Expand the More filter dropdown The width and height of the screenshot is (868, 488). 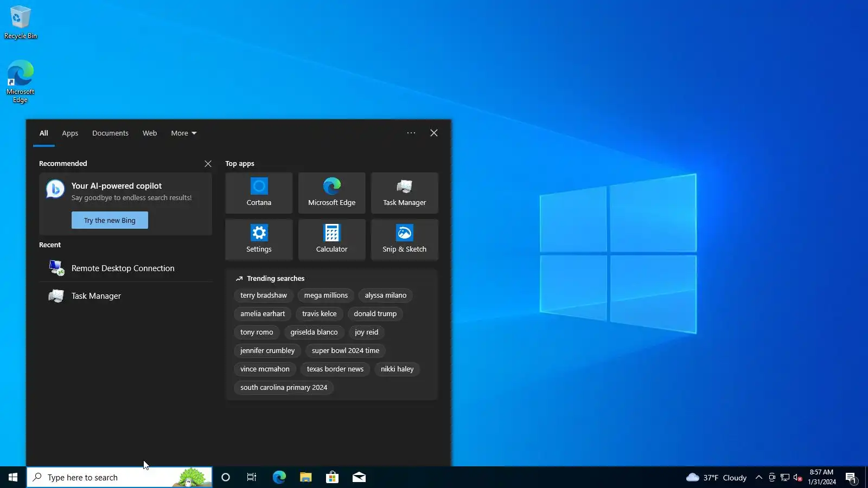click(184, 133)
